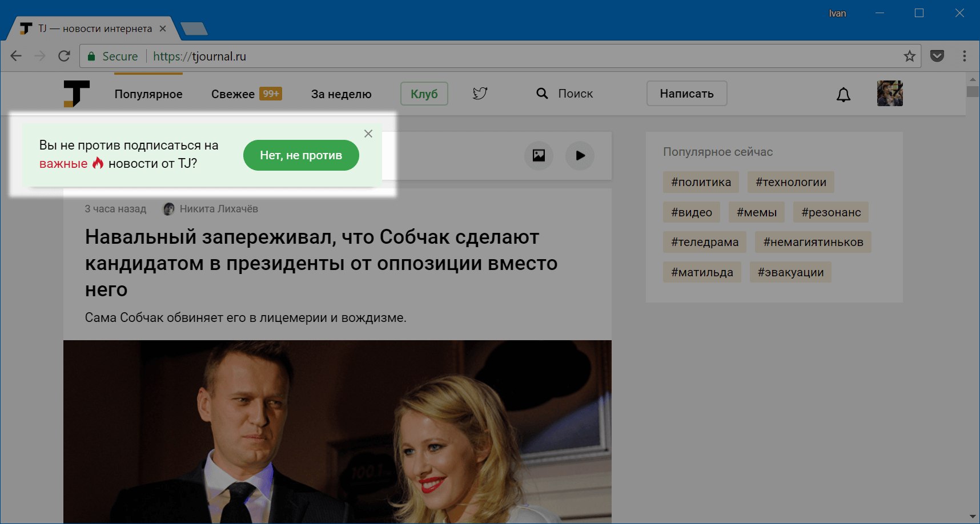
Task: Open Chrome three-dot menu
Action: click(965, 56)
